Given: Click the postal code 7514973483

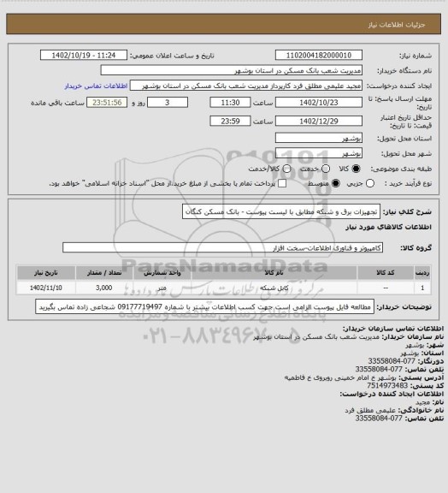Looking at the screenshot, I should tap(387, 385).
